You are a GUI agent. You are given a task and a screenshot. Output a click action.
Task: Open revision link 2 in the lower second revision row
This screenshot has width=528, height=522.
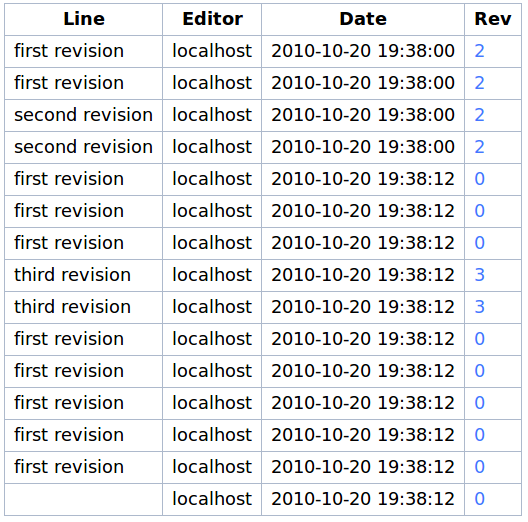[479, 147]
